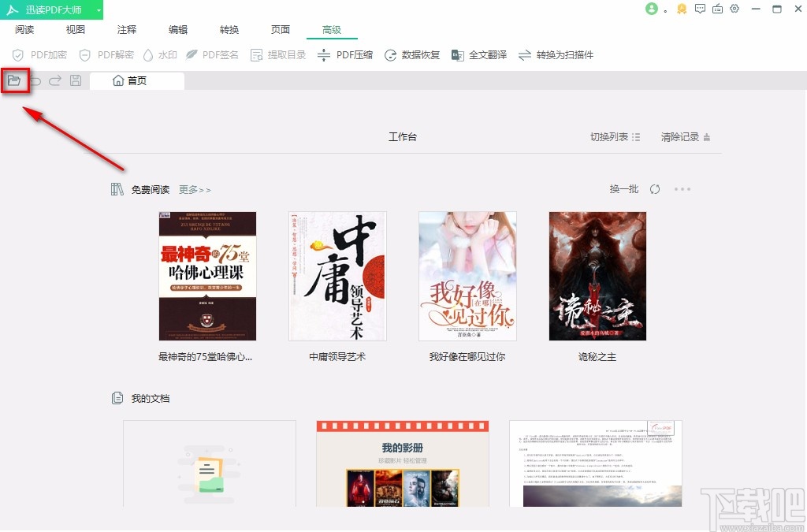This screenshot has height=532, width=807.
Task: Click 转换为扫描件 scan conversion tool
Action: coord(554,55)
